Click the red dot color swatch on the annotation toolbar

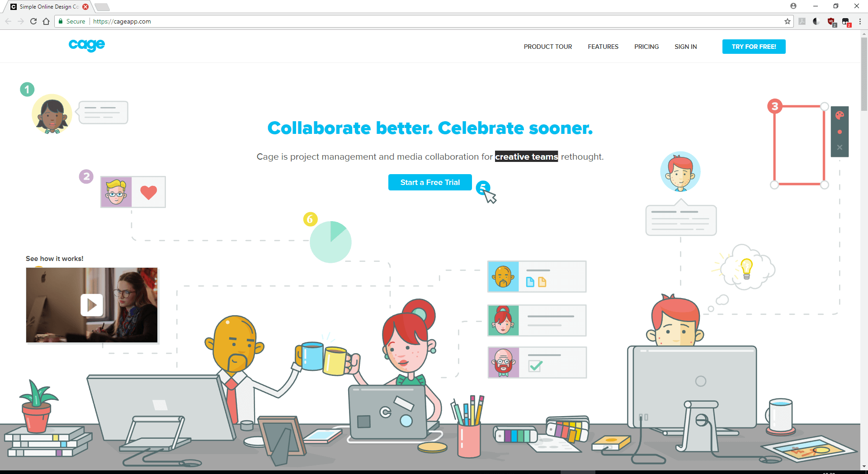click(840, 132)
